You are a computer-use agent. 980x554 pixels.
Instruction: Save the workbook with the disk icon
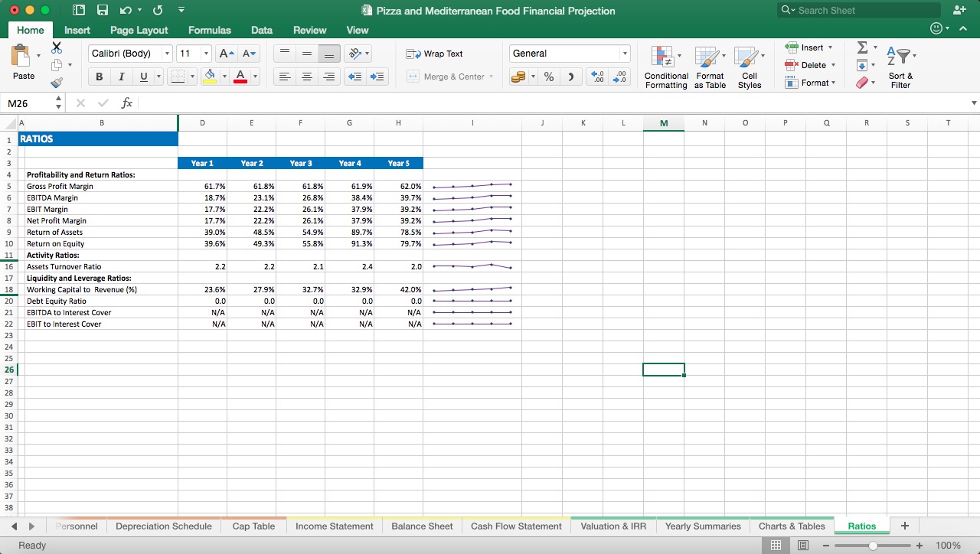[x=103, y=11]
